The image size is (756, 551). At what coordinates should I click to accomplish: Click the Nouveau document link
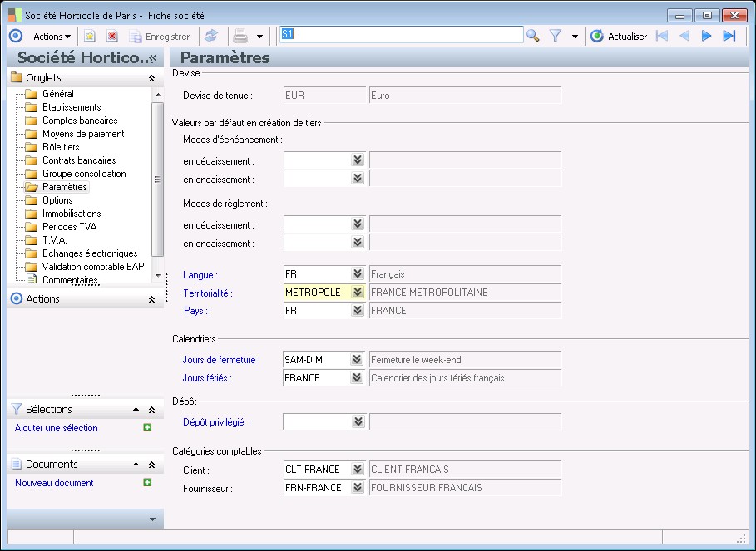pos(54,483)
